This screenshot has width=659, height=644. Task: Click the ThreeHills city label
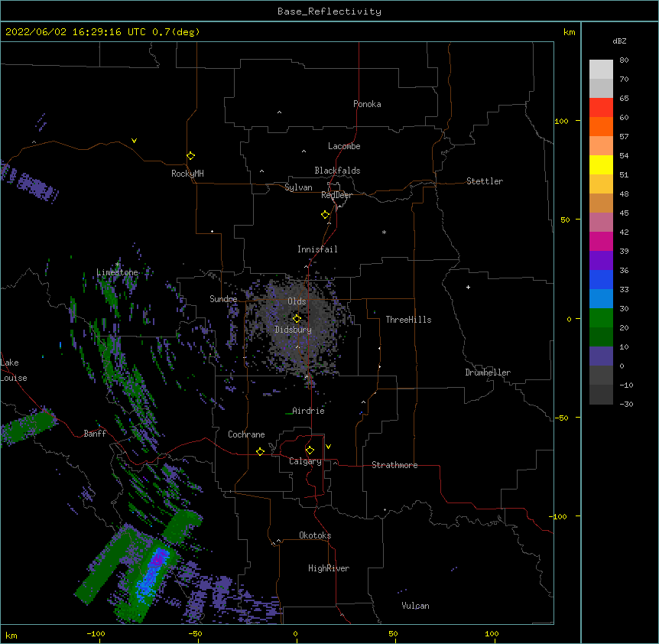[x=408, y=320]
